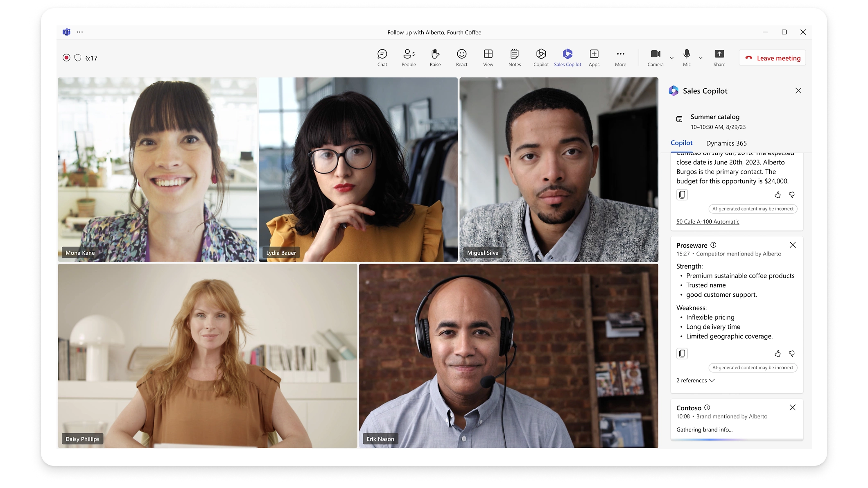Switch to the Dynamics 365 tab
The image size is (868, 488).
click(x=726, y=143)
